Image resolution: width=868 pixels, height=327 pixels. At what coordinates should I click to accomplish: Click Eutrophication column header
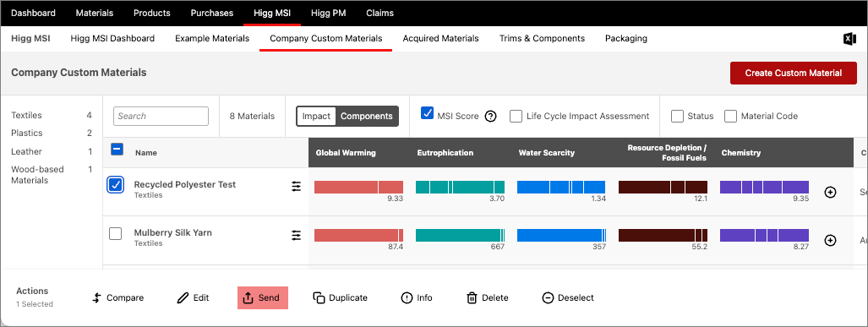[445, 153]
